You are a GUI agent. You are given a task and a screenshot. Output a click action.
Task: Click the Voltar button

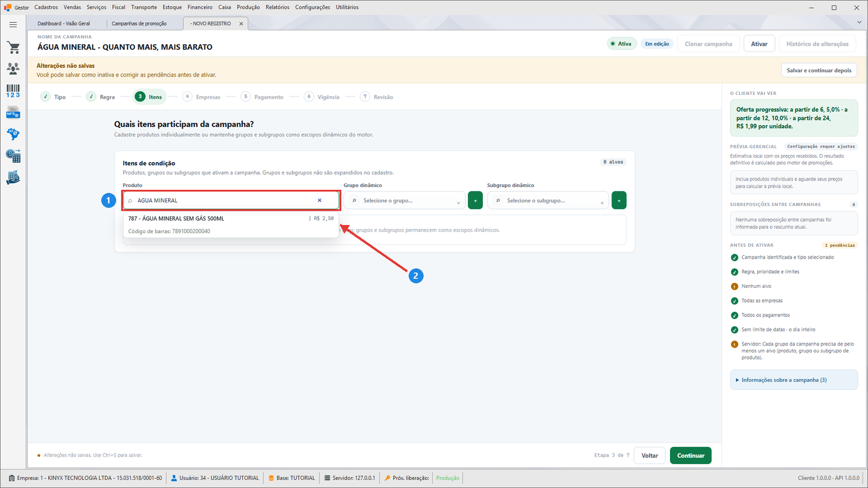[650, 455]
